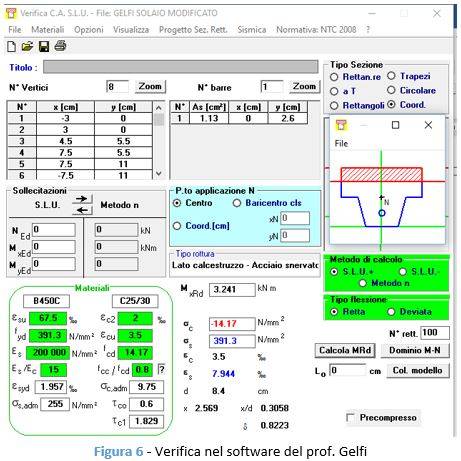Click the Print icon in toolbar
This screenshot has height=461, width=461.
(x=60, y=45)
